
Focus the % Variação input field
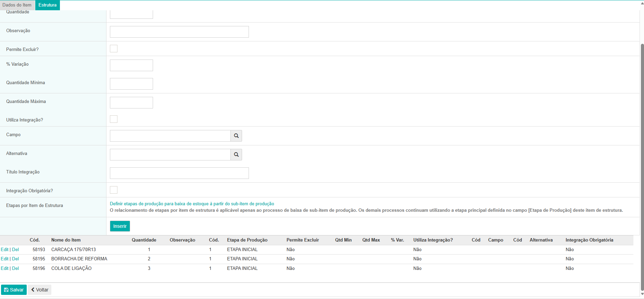point(131,65)
